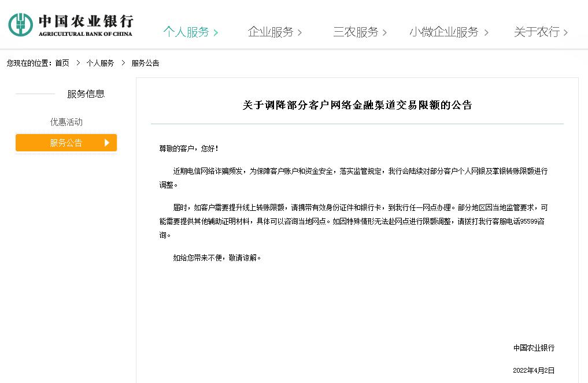Open the 关于农行 navigation menu
This screenshot has height=383, width=588.
pyautogui.click(x=535, y=33)
